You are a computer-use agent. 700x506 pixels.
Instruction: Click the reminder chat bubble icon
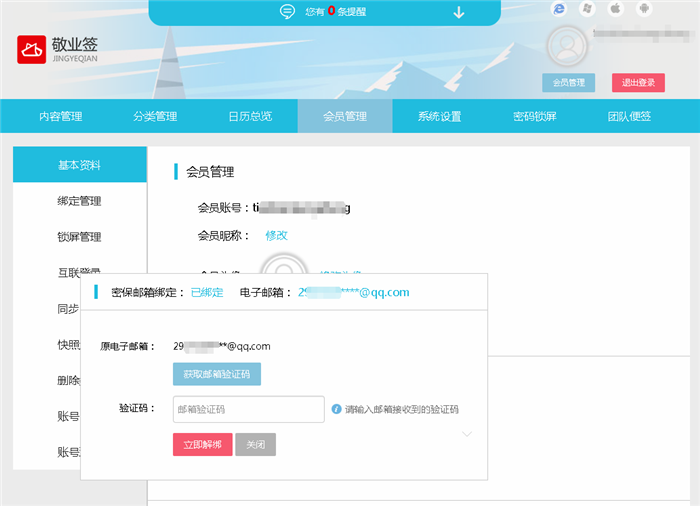287,12
